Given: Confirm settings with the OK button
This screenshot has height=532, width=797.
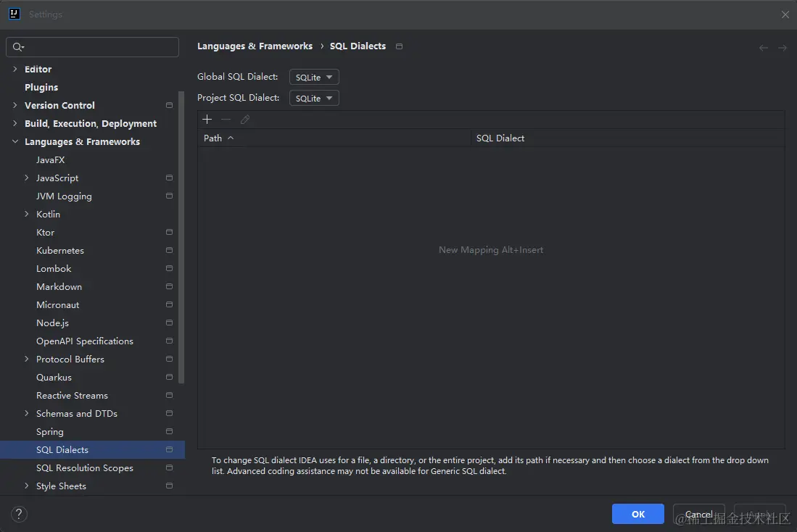Looking at the screenshot, I should click(637, 513).
